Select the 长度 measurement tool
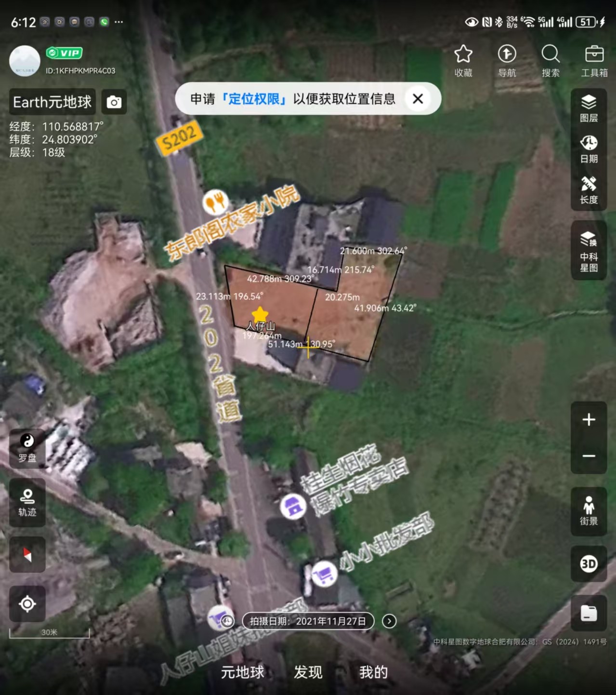The height and width of the screenshot is (695, 616). [x=589, y=190]
